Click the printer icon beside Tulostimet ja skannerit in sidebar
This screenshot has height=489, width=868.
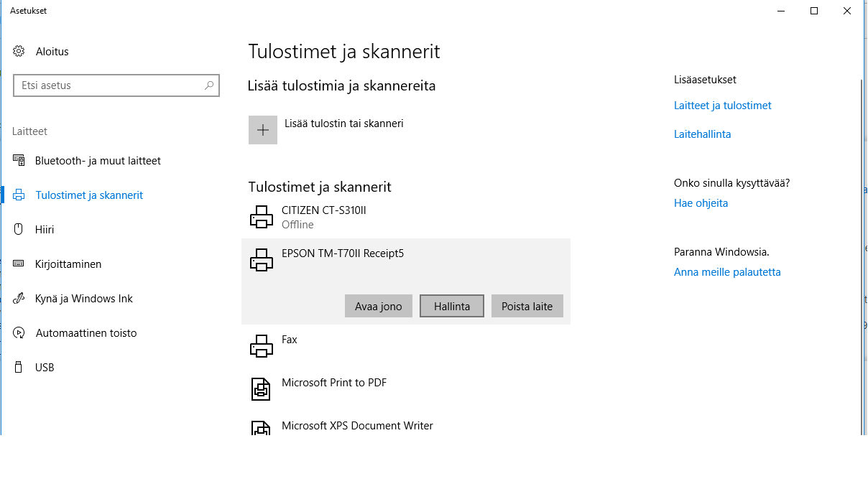pos(19,195)
